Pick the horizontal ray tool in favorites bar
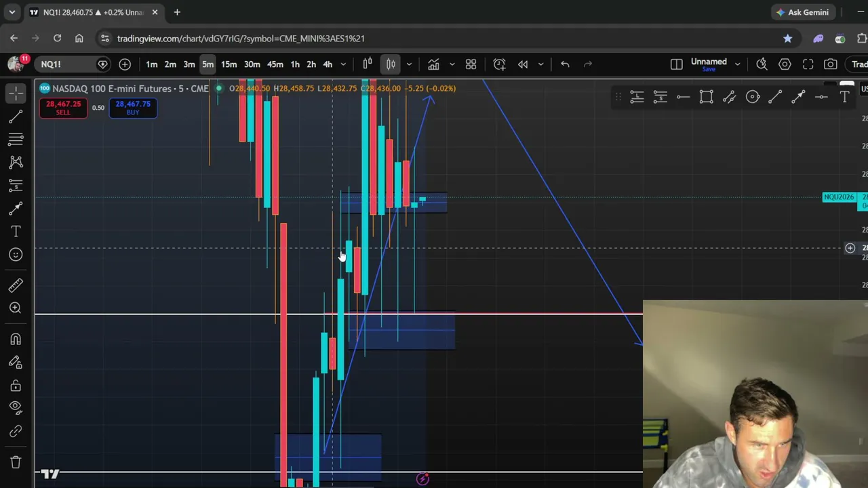Image resolution: width=868 pixels, height=488 pixels. click(x=683, y=97)
